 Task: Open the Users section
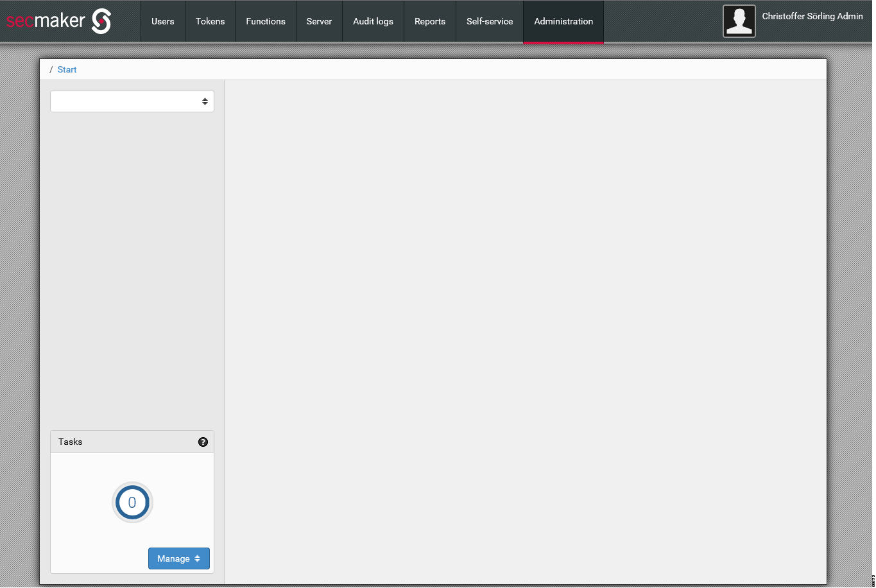point(162,21)
